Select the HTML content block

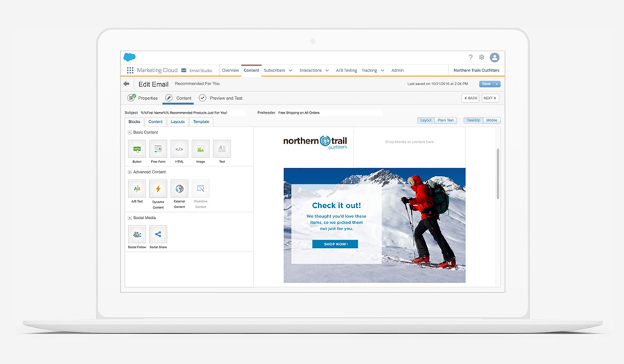pyautogui.click(x=180, y=149)
